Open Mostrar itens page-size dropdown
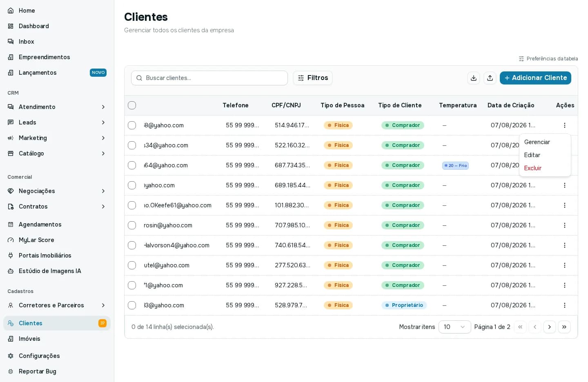Viewport: 588px width, 382px height. [454, 327]
